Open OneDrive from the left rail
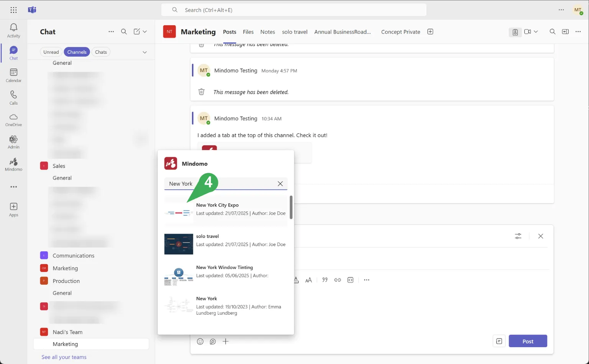This screenshot has height=364, width=589. click(x=13, y=120)
